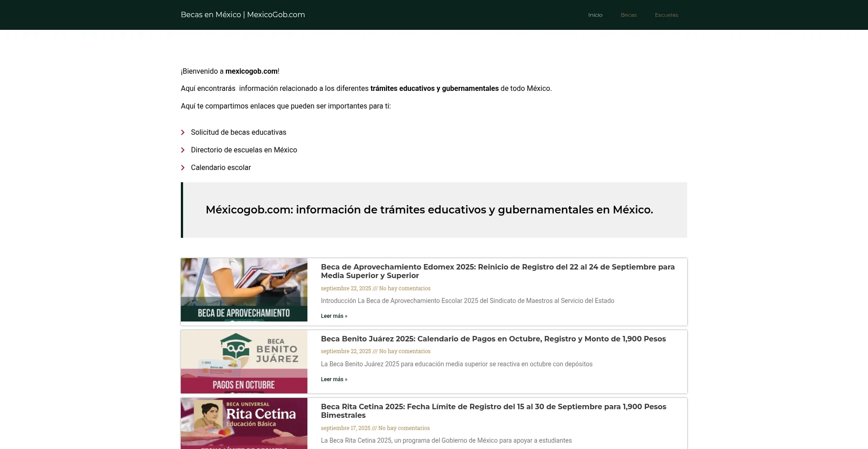Open Directorio de escuelas en México
Screen dimensions: 868x449
point(244,150)
